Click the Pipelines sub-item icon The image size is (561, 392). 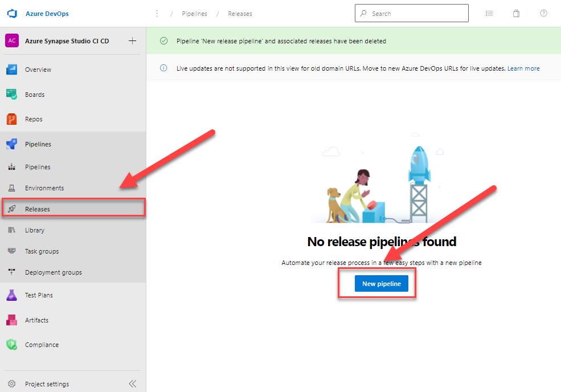pyautogui.click(x=11, y=167)
